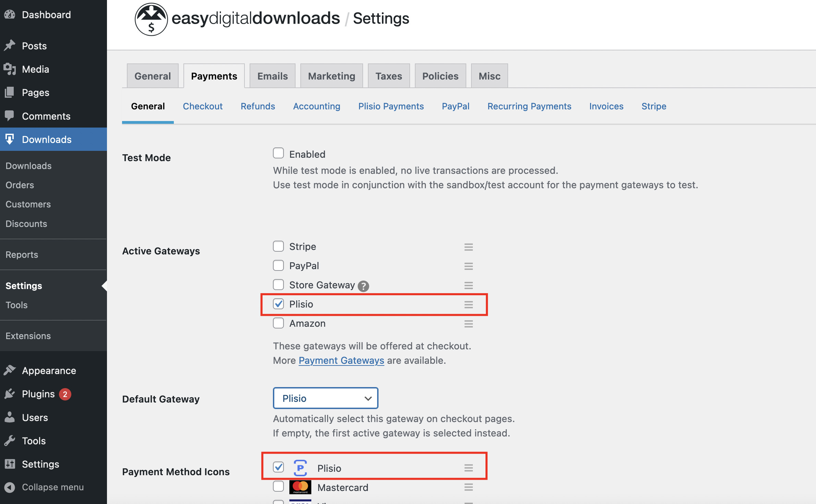Image resolution: width=816 pixels, height=504 pixels.
Task: Open the Plisio Payments subsection link
Action: pyautogui.click(x=391, y=106)
